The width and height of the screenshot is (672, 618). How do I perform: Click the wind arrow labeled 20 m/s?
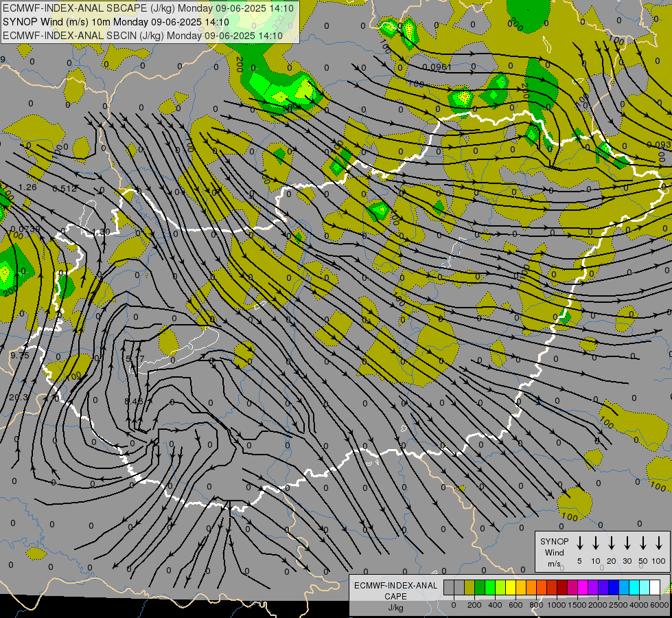point(611,542)
